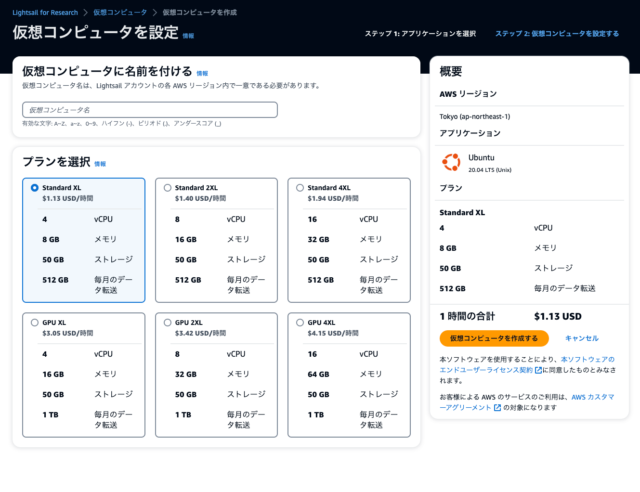
Task: Click the first breadcrumb chevron separator
Action: coord(86,13)
